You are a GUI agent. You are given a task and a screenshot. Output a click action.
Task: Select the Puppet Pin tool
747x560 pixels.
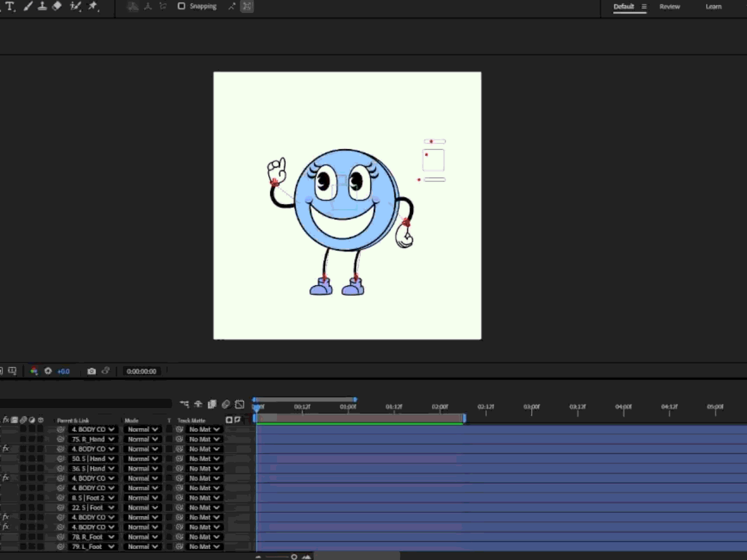coord(93,6)
